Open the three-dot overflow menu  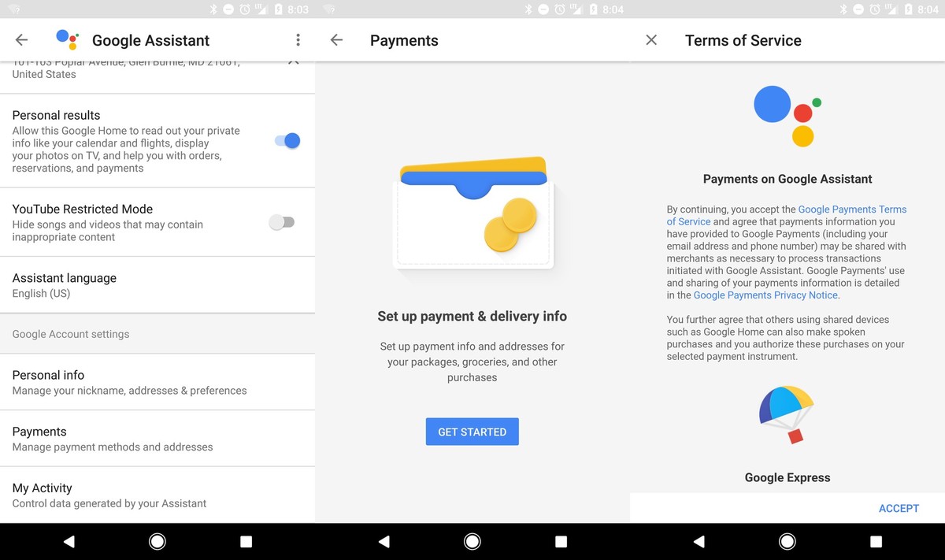(x=298, y=40)
